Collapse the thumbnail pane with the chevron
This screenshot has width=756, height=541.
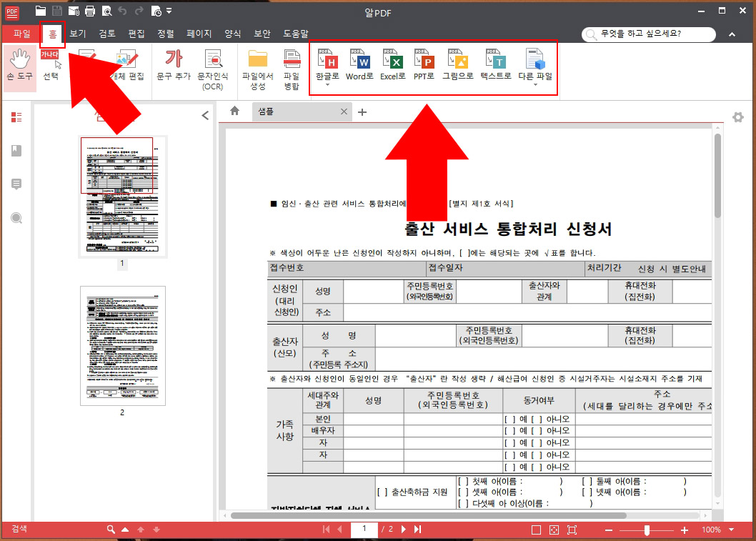[206, 114]
